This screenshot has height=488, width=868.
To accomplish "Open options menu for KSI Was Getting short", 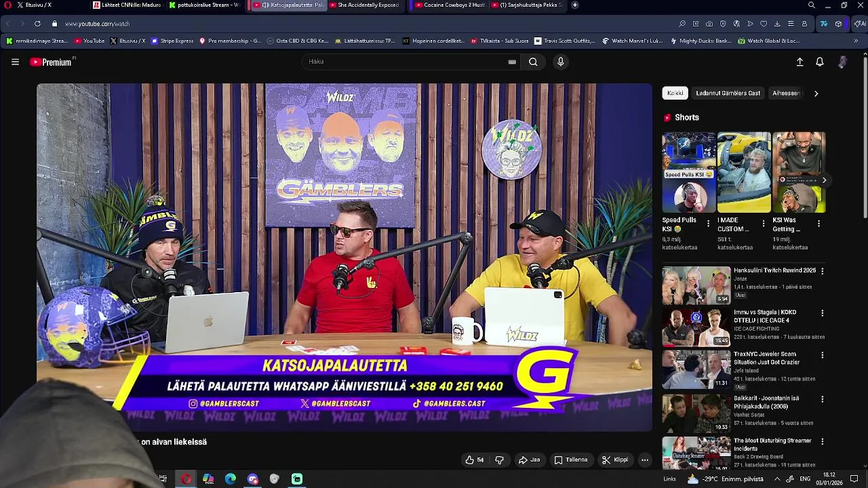I will click(818, 223).
